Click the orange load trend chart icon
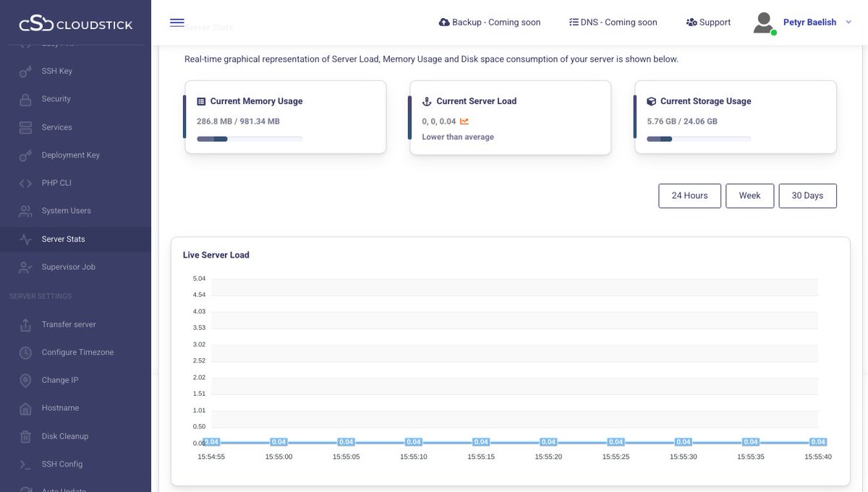 pyautogui.click(x=464, y=122)
